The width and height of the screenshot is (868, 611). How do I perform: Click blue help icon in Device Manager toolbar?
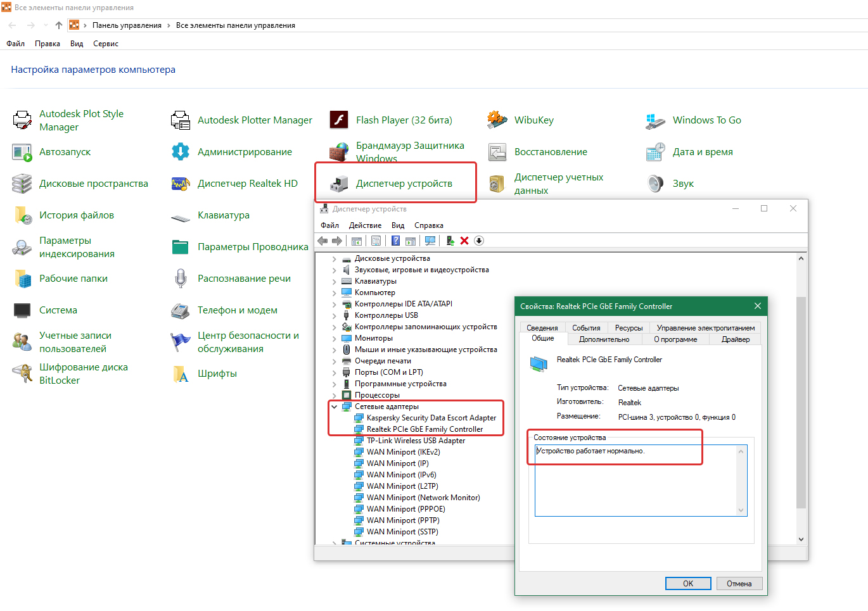coord(396,241)
